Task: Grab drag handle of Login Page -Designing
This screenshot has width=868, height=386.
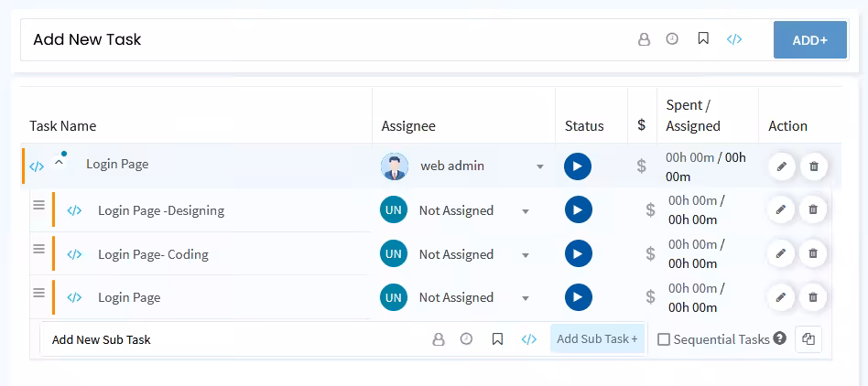Action: point(38,206)
